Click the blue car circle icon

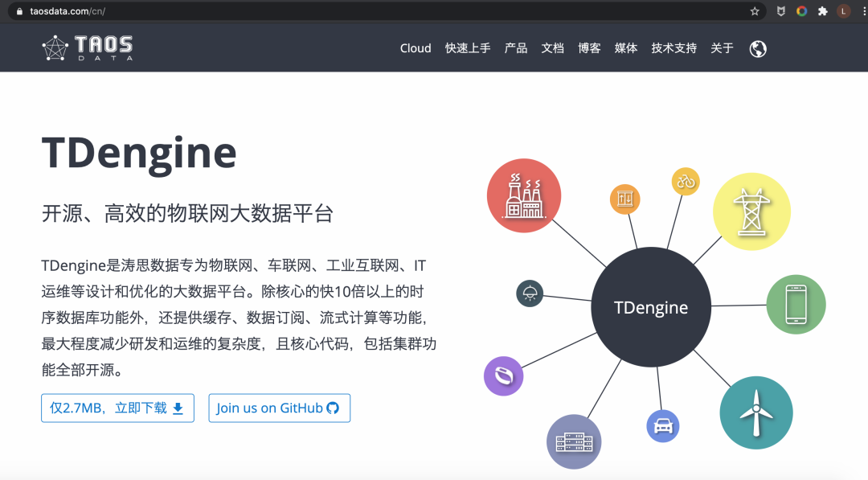[662, 426]
